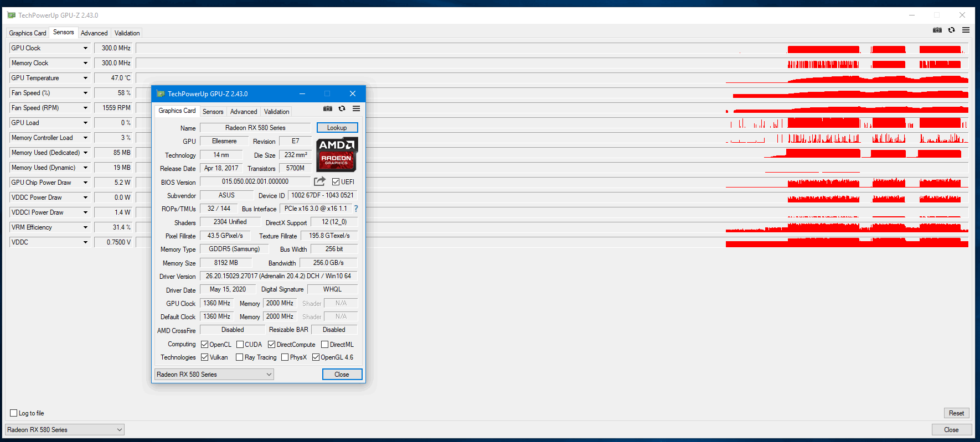
Task: Click GPU-Z app icon in front dialog title bar
Action: click(161, 93)
